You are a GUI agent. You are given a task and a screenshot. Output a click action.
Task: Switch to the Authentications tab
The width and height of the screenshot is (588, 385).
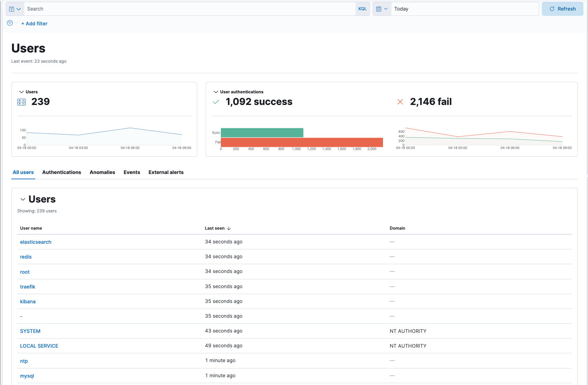coord(61,172)
